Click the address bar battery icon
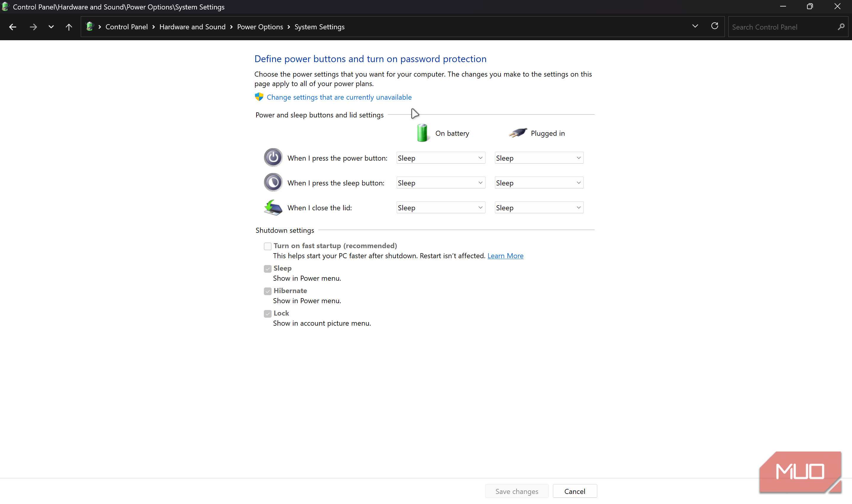Image resolution: width=852 pixels, height=504 pixels. coord(90,27)
